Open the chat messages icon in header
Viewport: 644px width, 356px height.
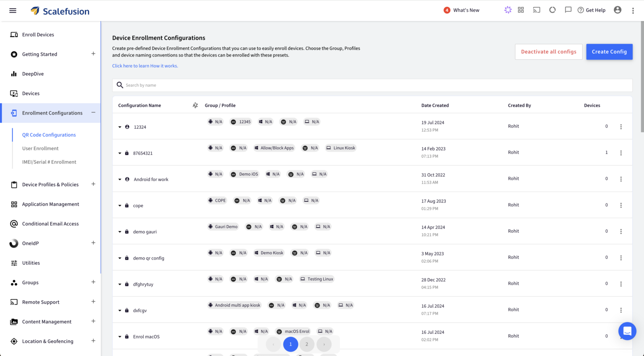[568, 10]
